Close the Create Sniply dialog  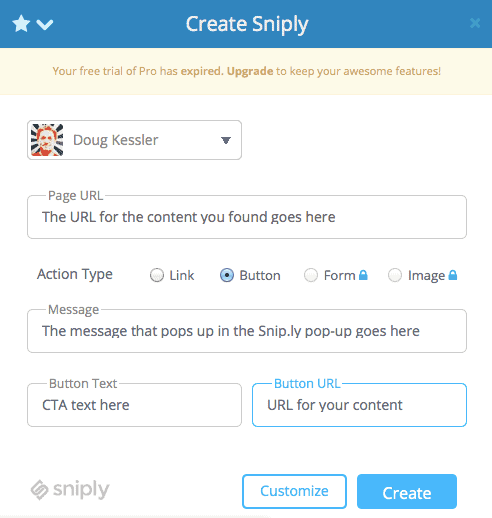pos(475,23)
